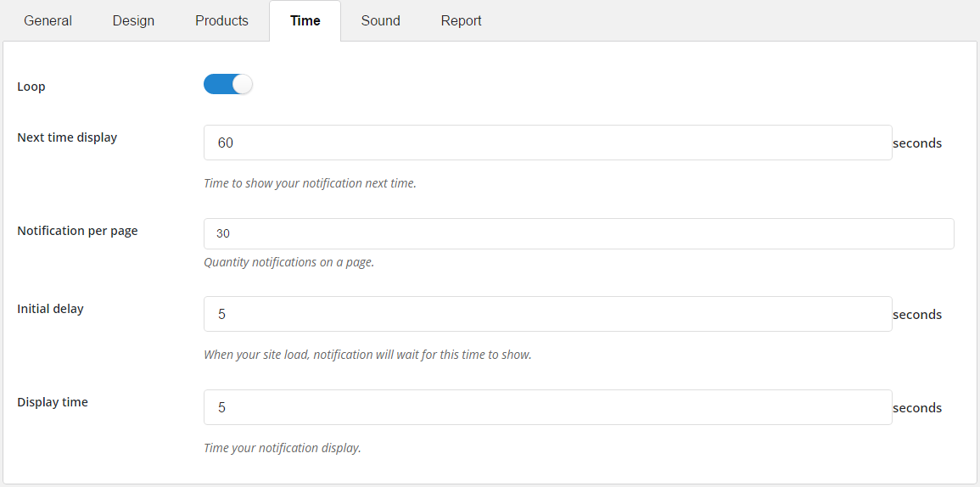This screenshot has width=980, height=487.
Task: Click the seconds unit beside Initial delay
Action: 917,315
